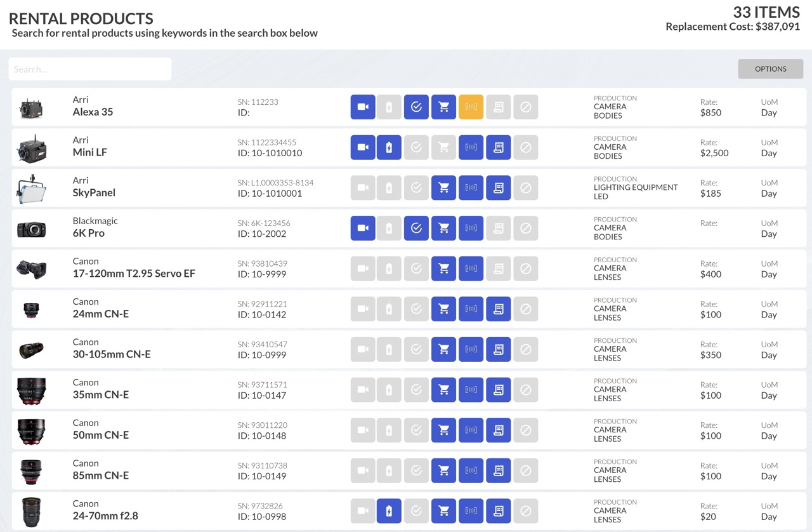Viewport: 812px width, 532px height.
Task: Click the receipt icon in Alexa 35 row
Action: click(x=499, y=107)
